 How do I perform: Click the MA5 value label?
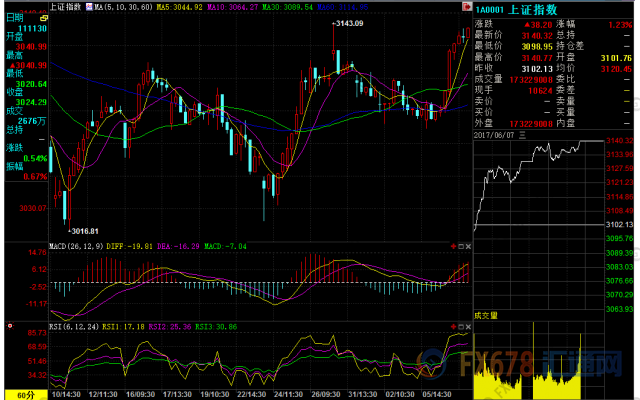[x=181, y=6]
